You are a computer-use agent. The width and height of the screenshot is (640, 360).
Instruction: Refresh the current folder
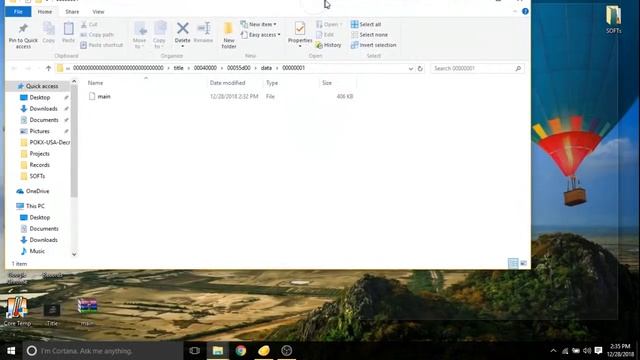coord(420,69)
